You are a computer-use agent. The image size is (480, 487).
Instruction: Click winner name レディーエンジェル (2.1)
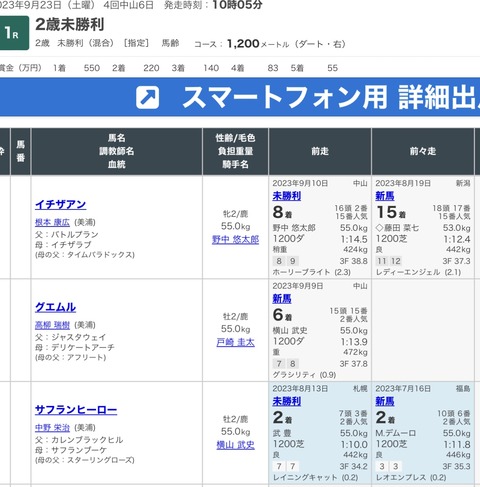pyautogui.click(x=418, y=272)
